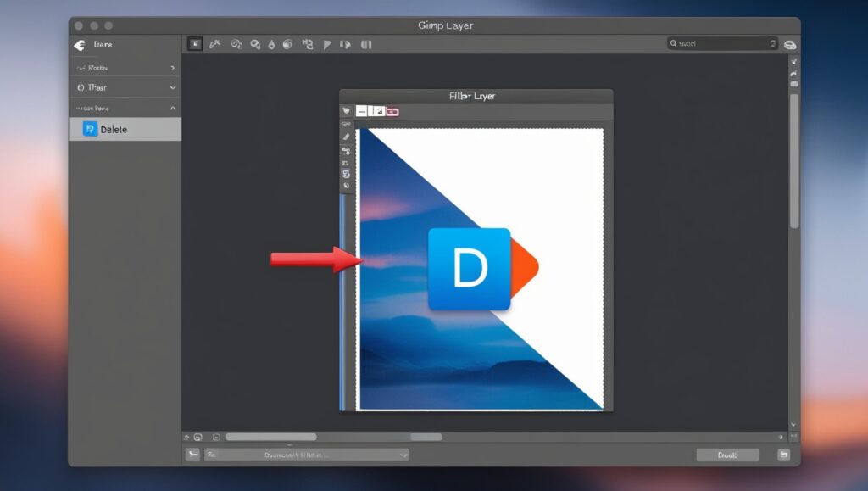Open the bottom status bar dropdown field
The width and height of the screenshot is (868, 491).
[307, 455]
